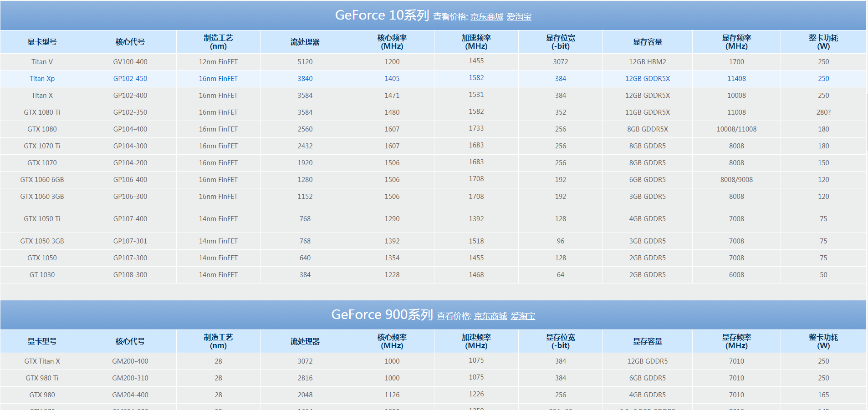868x410 pixels.
Task: Click the GTX 1070 Ti model cell
Action: 42,146
